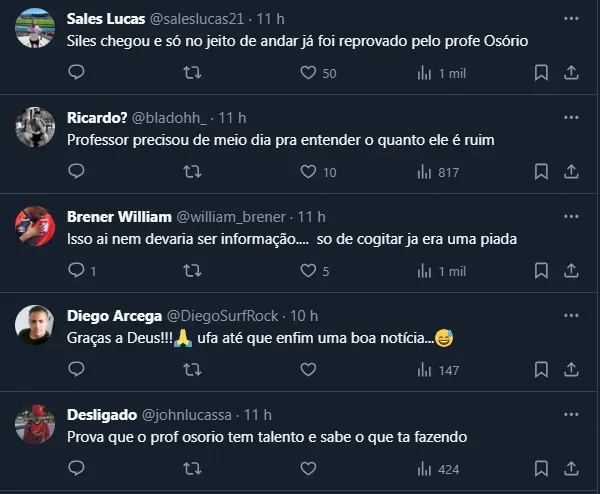Expand more options on Desligado's tweet
The image size is (600, 494).
click(x=571, y=414)
